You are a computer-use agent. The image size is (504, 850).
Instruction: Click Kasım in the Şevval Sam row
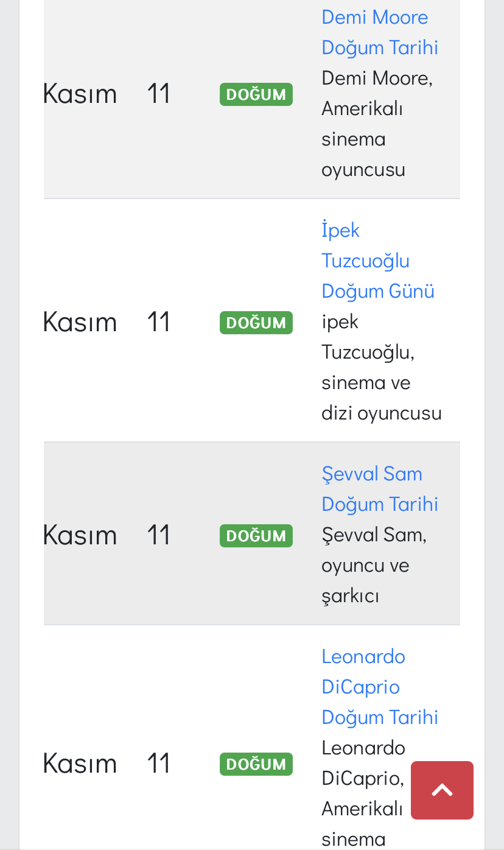(x=80, y=535)
